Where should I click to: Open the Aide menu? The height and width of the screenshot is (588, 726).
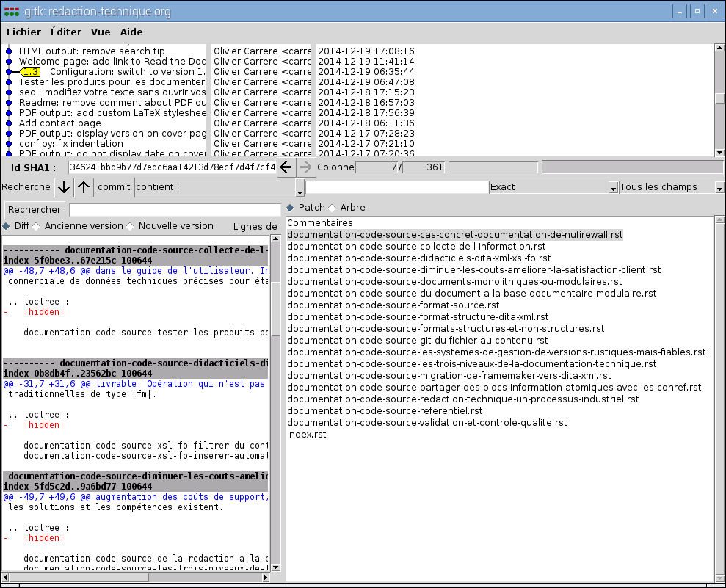point(131,32)
